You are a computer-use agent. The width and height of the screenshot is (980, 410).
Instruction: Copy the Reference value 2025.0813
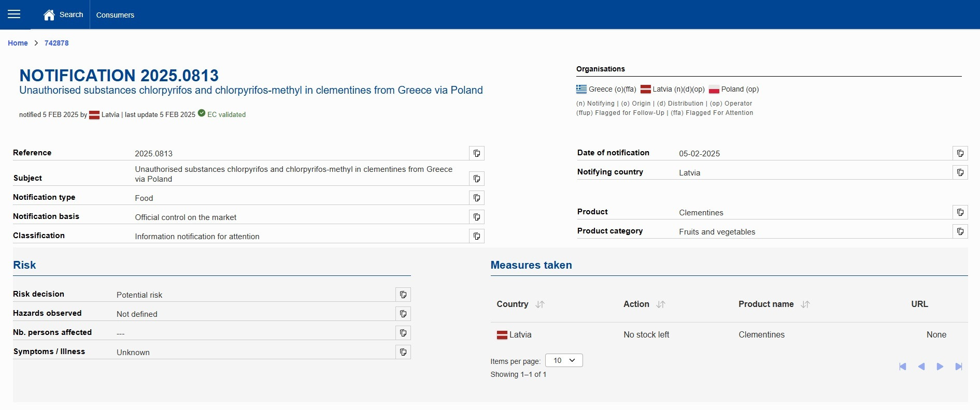coord(477,153)
